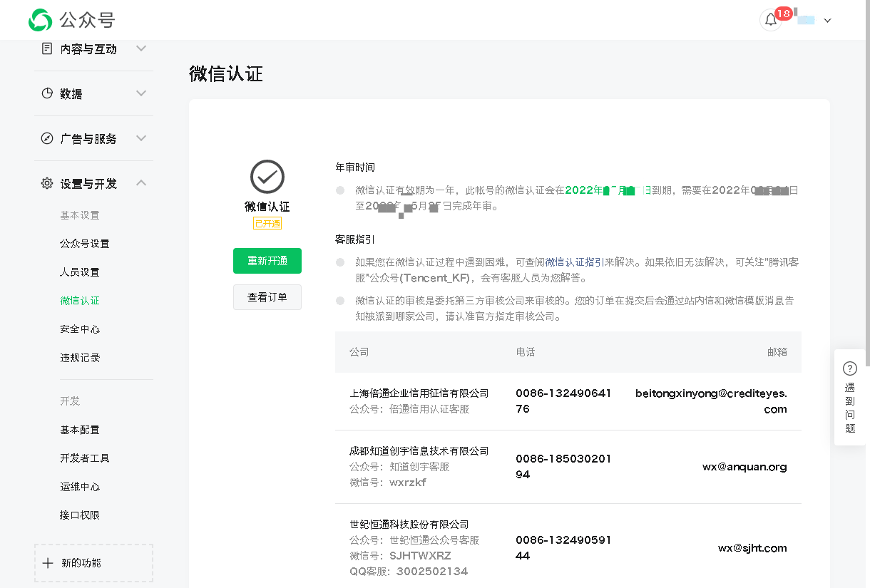
Task: Open 公众号设置 in the sidebar
Action: [85, 244]
